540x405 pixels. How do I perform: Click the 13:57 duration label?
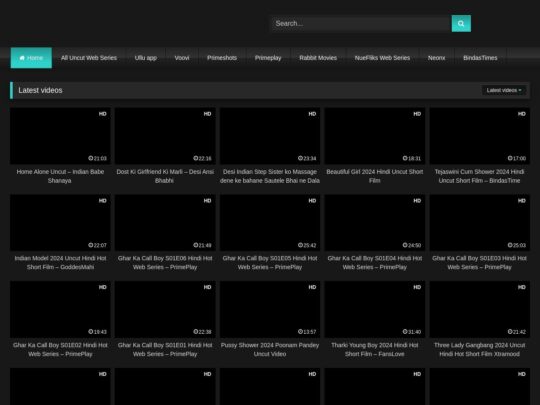coord(307,332)
